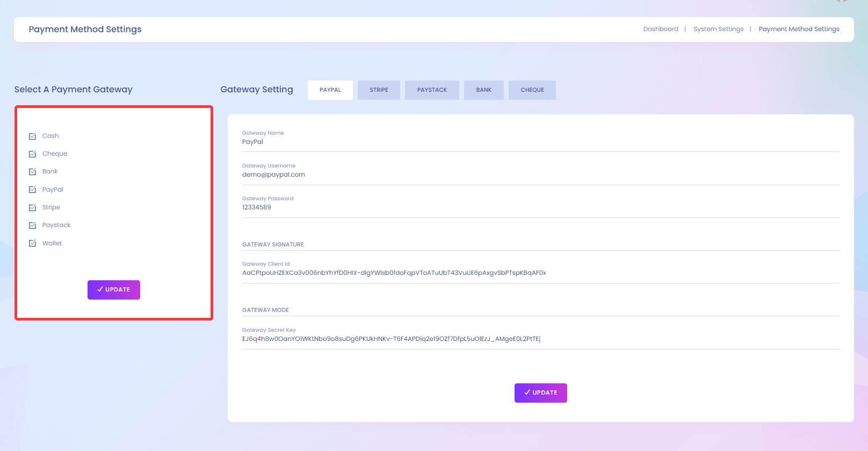Click the GATEWAY SIGNATURE section label
The height and width of the screenshot is (451, 868).
pos(273,245)
